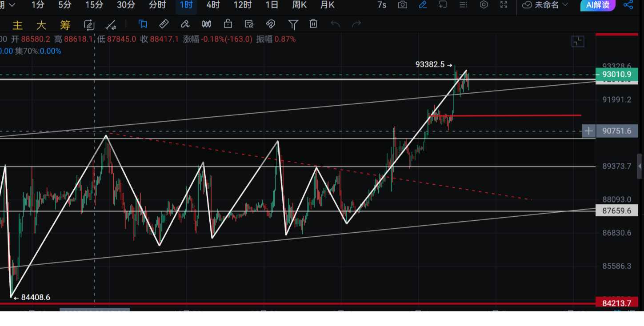The image size is (644, 326).
Task: Enter fullscreen with the expand arrows icon
Action: coord(504,5)
